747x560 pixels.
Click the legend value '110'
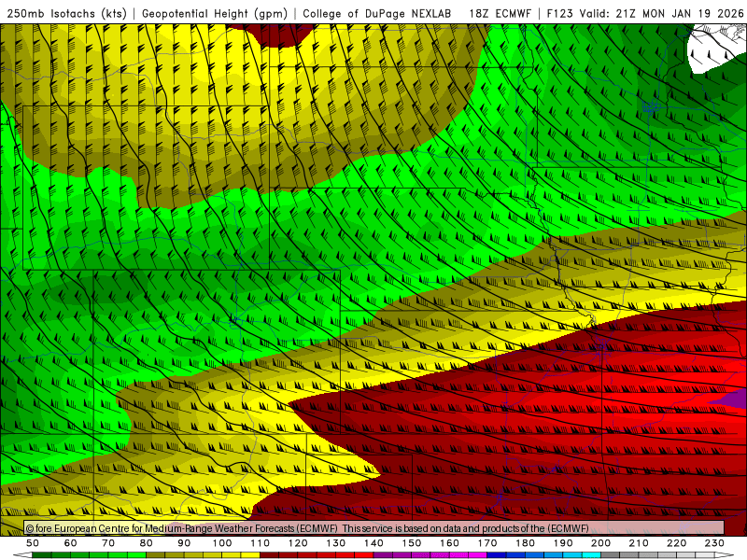coord(261,543)
